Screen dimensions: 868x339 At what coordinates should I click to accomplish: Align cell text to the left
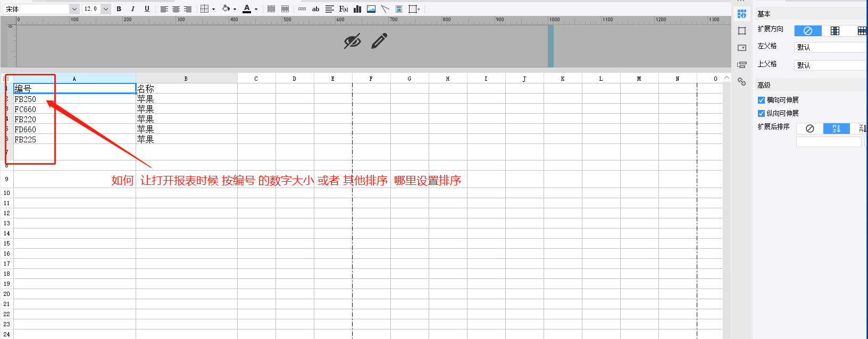tap(164, 9)
